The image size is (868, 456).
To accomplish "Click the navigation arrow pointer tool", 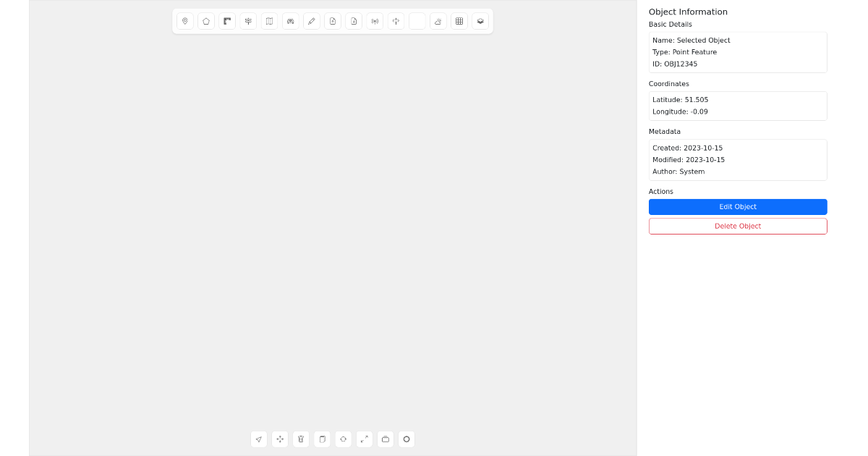I will (259, 439).
